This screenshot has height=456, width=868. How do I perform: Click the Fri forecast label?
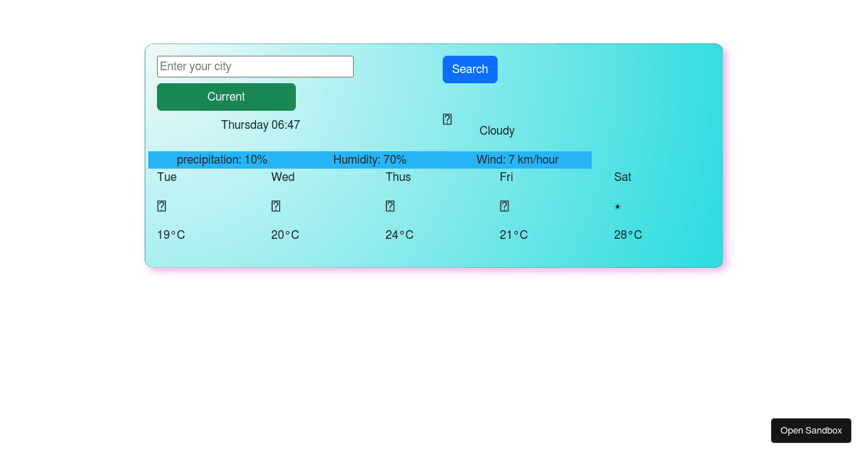[506, 177]
